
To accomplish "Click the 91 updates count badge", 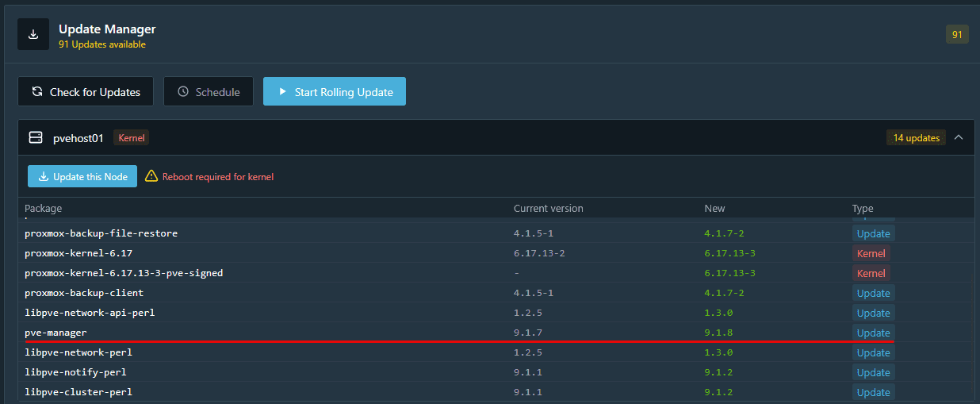I will coord(957,34).
